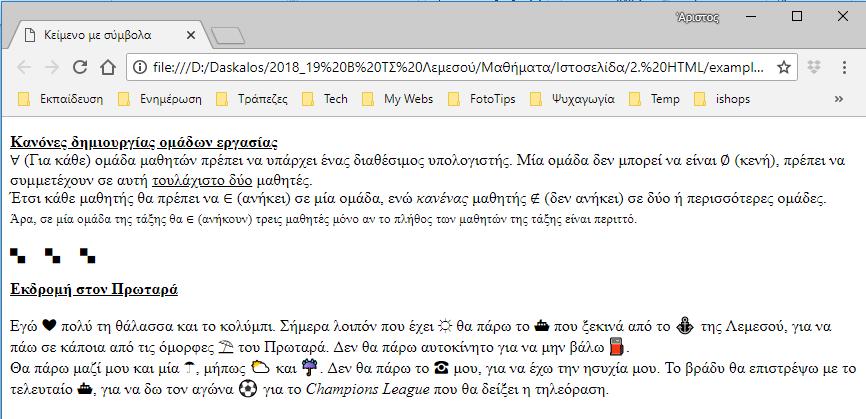This screenshot has height=419, width=866.
Task: Click the anchor symbol before 'της Λεμεσού'
Action: click(684, 326)
